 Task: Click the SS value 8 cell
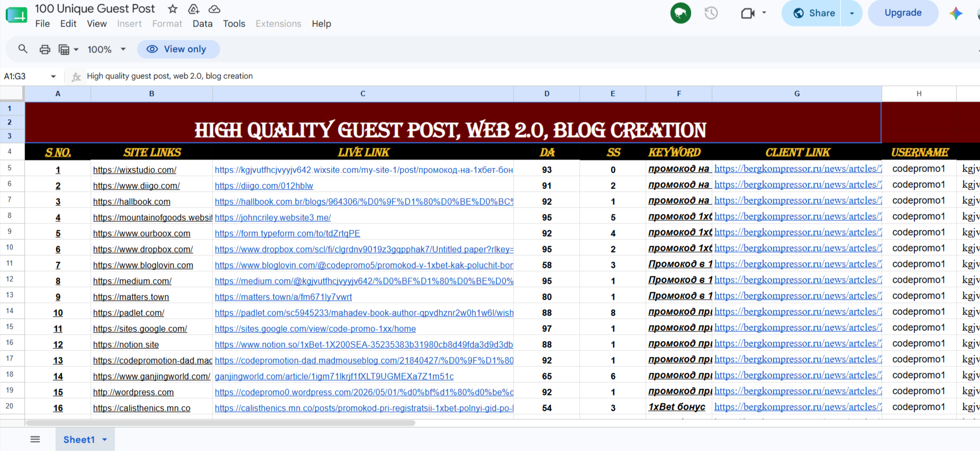click(x=613, y=313)
